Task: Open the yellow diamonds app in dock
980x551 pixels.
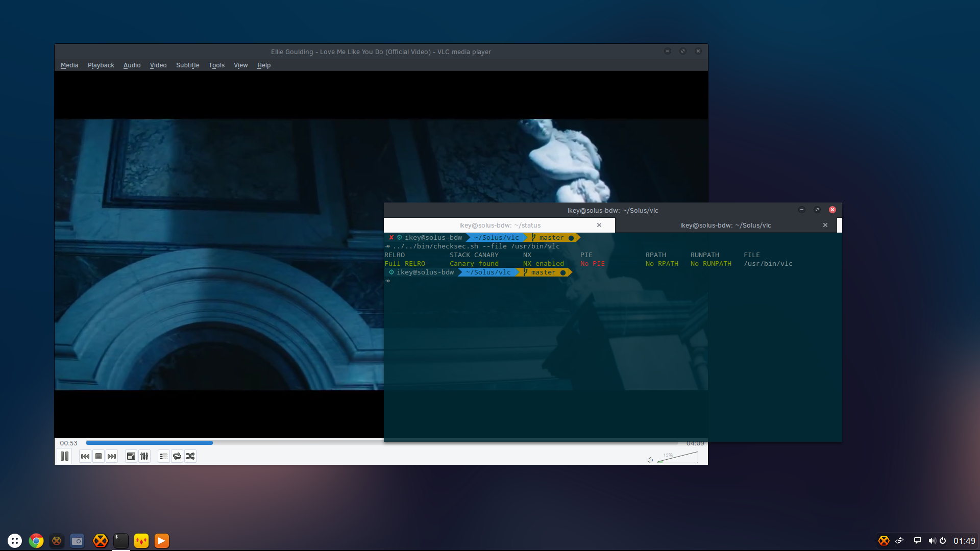Action: point(141,541)
